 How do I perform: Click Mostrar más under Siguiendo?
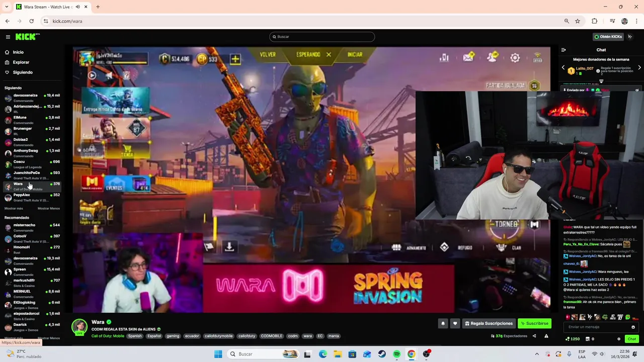14,208
